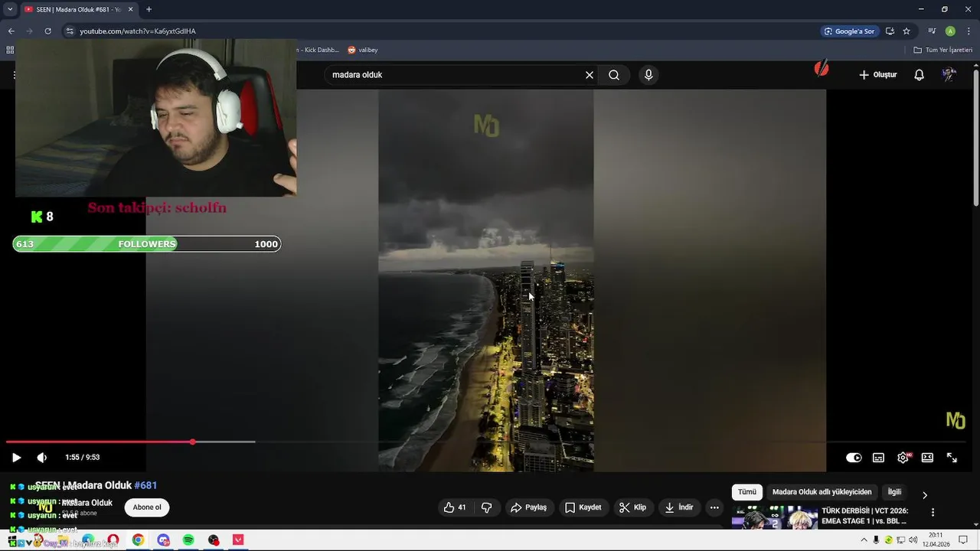Open the tab search dropdown in Chrome

click(x=10, y=9)
